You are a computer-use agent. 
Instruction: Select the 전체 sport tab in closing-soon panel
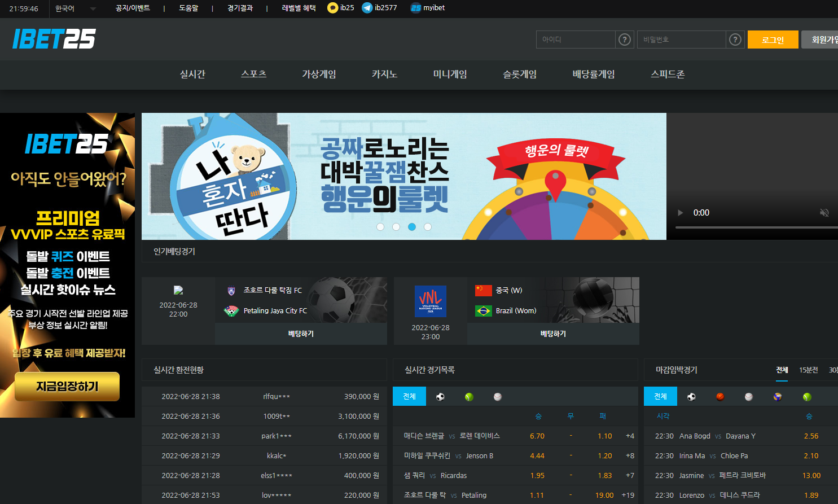point(660,396)
